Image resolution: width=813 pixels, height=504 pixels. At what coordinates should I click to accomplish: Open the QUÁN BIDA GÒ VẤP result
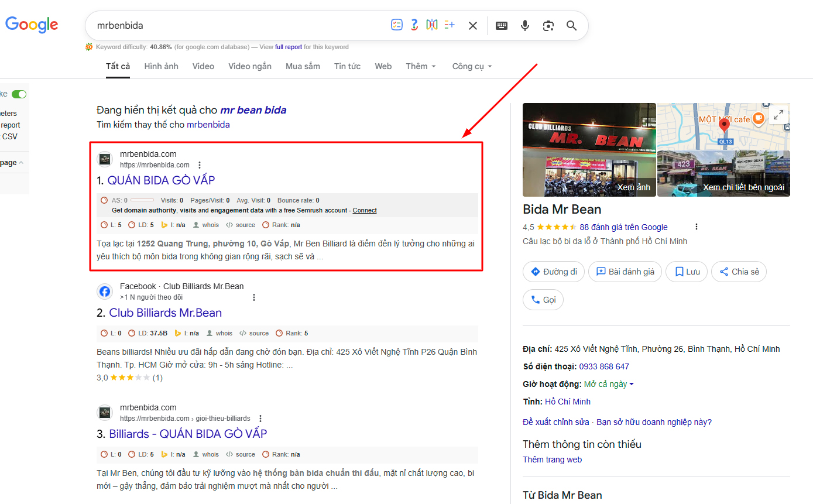(x=161, y=180)
